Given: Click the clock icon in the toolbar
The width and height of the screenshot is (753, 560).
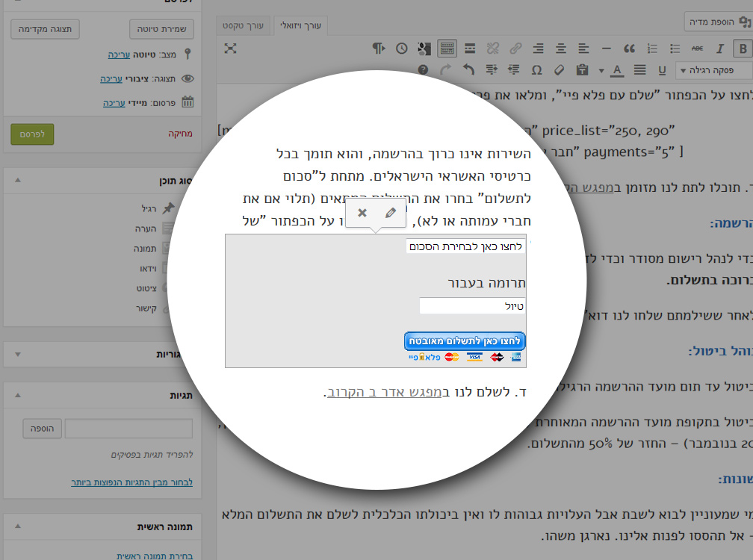Looking at the screenshot, I should pos(401,49).
